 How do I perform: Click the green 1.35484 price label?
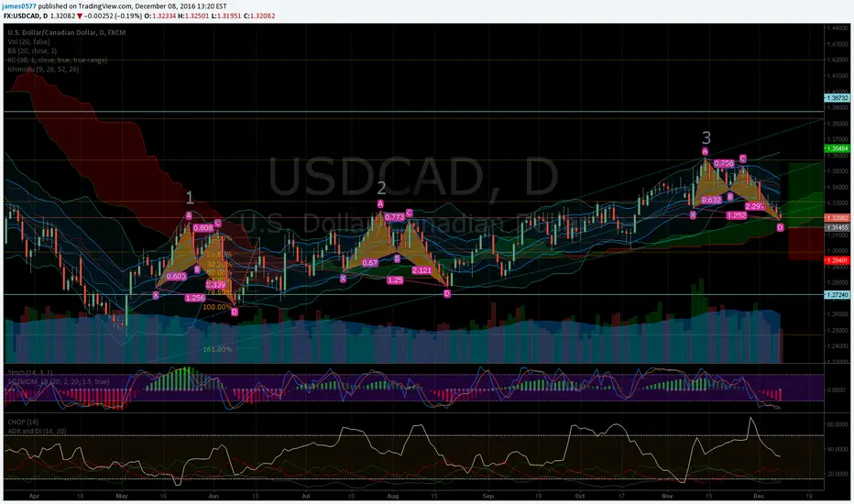838,148
